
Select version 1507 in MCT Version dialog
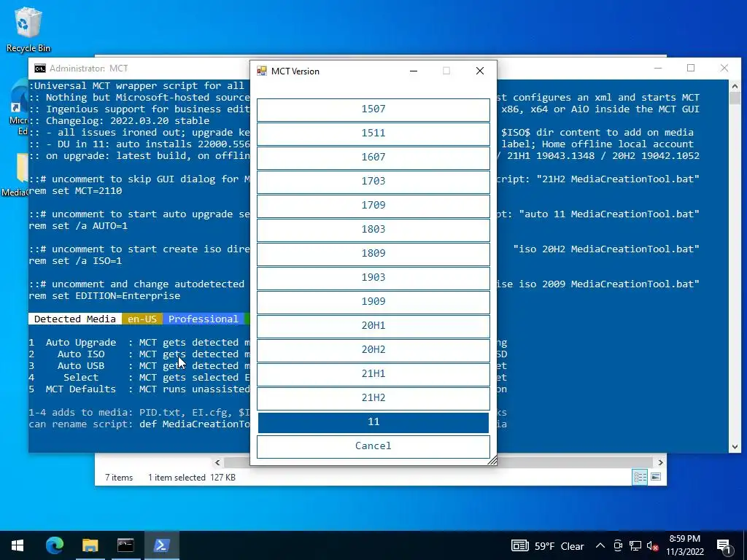coord(373,109)
